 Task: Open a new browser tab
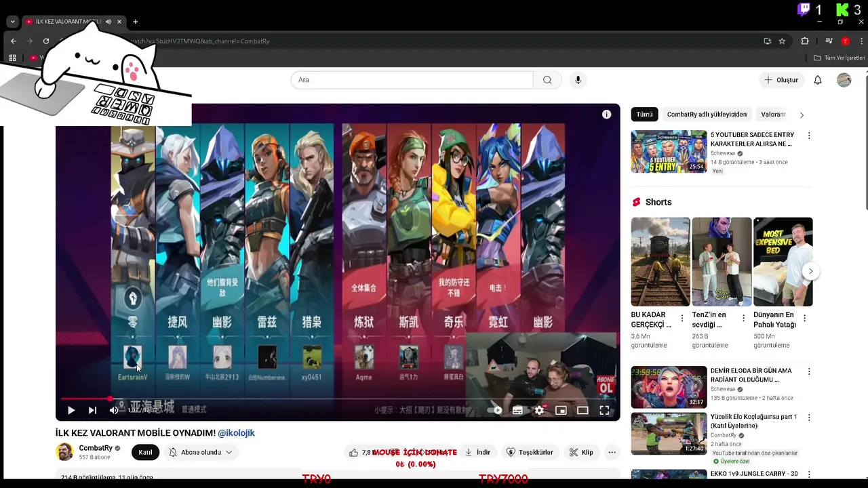[x=136, y=22]
